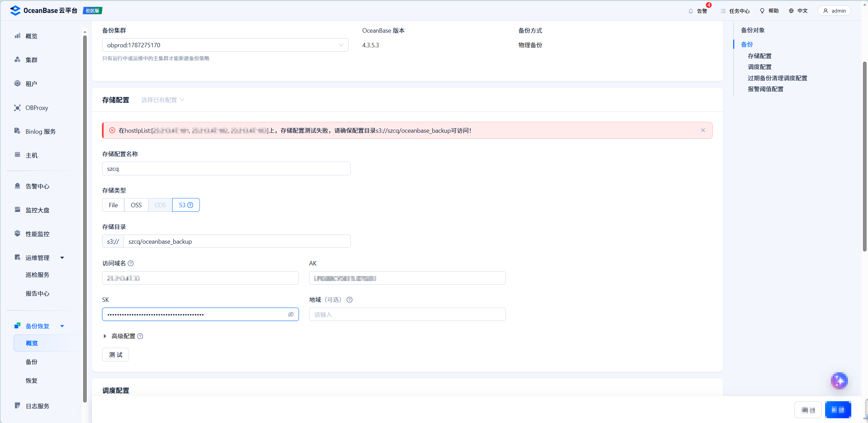The image size is (868, 423).
Task: Open 备份 under 备份恢复
Action: pyautogui.click(x=32, y=362)
